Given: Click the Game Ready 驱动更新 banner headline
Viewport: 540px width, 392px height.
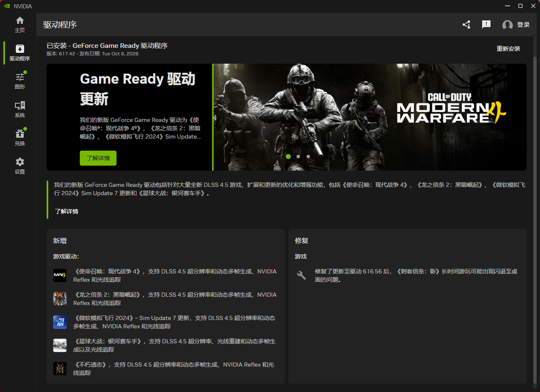Looking at the screenshot, I should (x=138, y=89).
